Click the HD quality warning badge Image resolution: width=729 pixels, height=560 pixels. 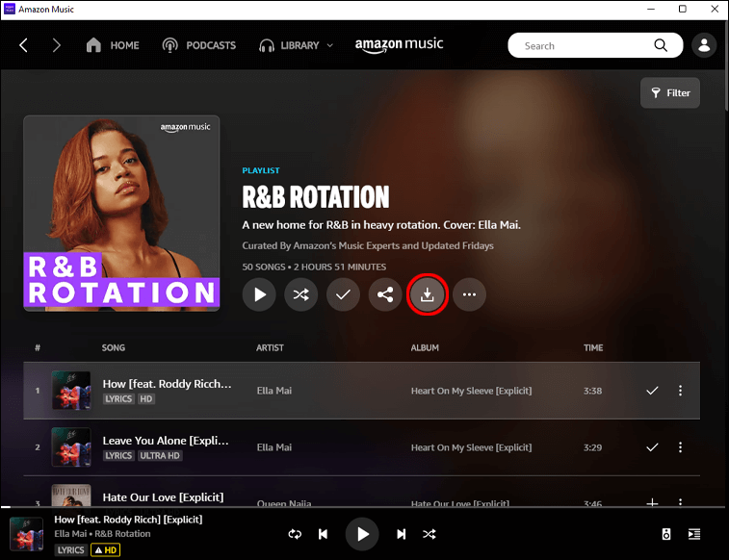point(106,550)
